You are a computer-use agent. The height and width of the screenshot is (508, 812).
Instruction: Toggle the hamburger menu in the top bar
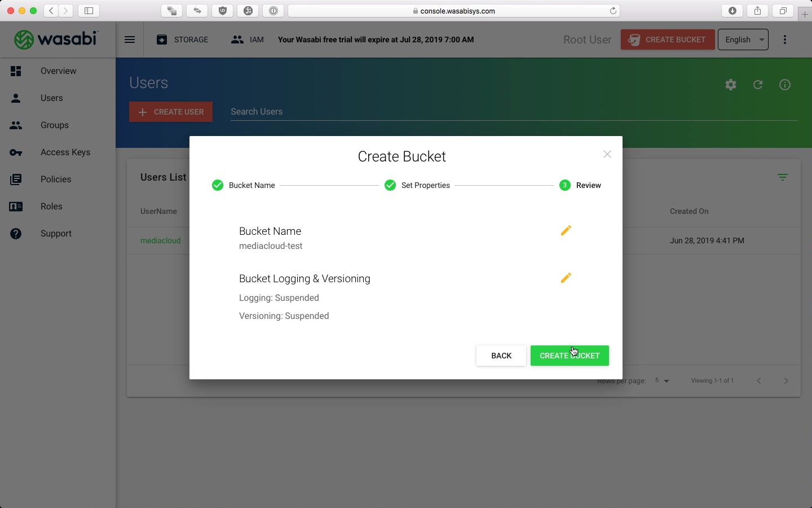[x=130, y=40]
